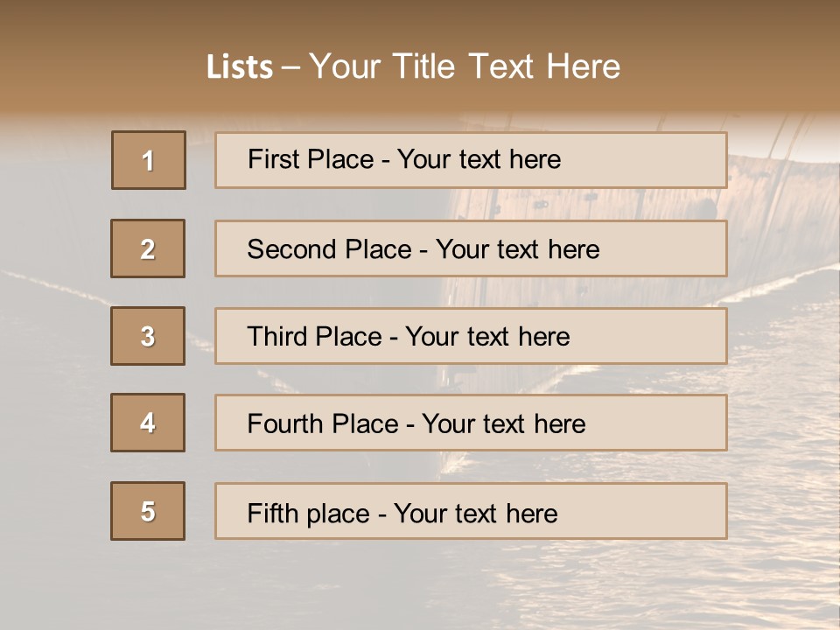Click the word "Fifth" in the list
This screenshot has height=630, width=840.
click(272, 514)
